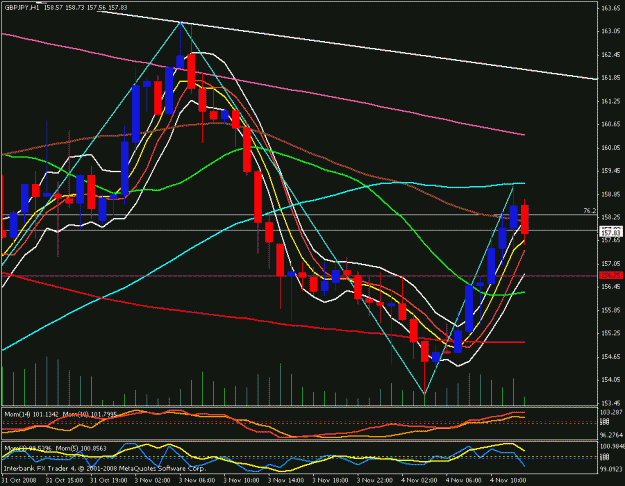Click the 31 Oct 2008 time label
The width and height of the screenshot is (625, 486).
coord(19,480)
